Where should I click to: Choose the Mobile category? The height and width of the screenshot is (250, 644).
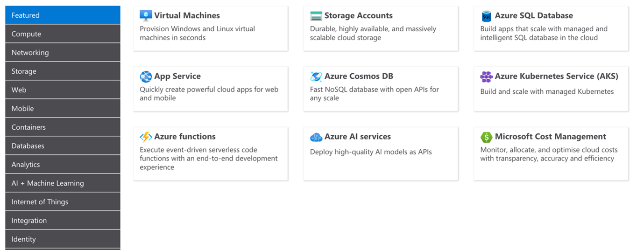[63, 108]
